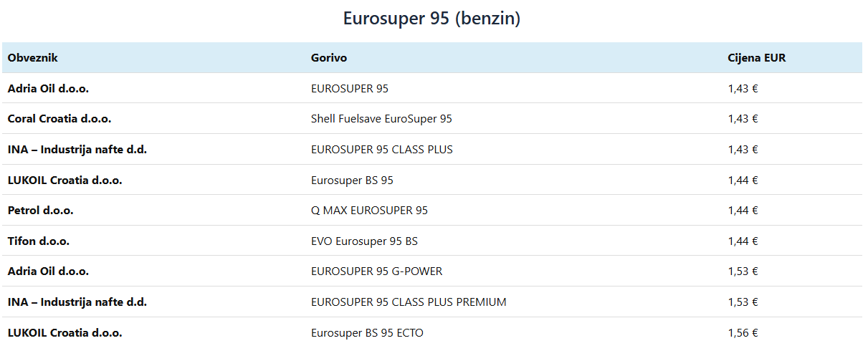Select the price in the Tifon d.o.o. row
The image size is (868, 361).
pos(743,241)
